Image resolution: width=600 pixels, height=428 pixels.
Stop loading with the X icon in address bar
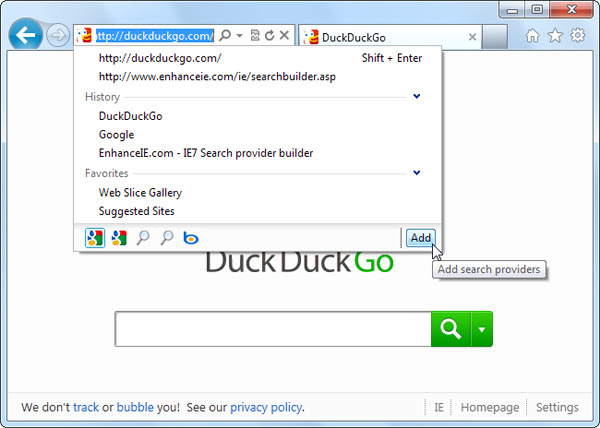point(284,36)
